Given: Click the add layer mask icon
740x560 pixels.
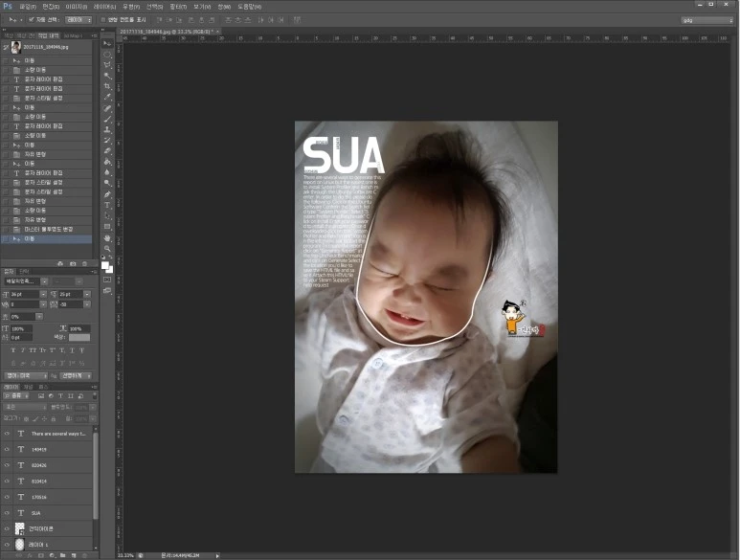Looking at the screenshot, I should coord(40,556).
